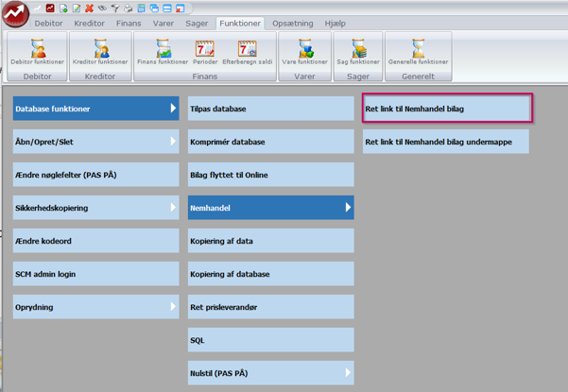Open Kreditor funktioner in the ribbon
The width and height of the screenshot is (568, 392).
[x=100, y=51]
